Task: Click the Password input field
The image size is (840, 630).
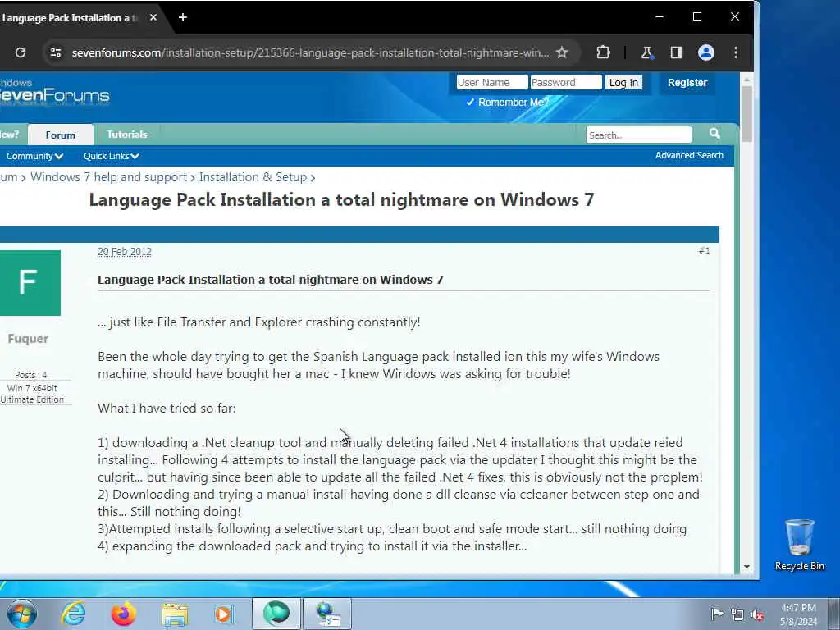Action: [566, 83]
